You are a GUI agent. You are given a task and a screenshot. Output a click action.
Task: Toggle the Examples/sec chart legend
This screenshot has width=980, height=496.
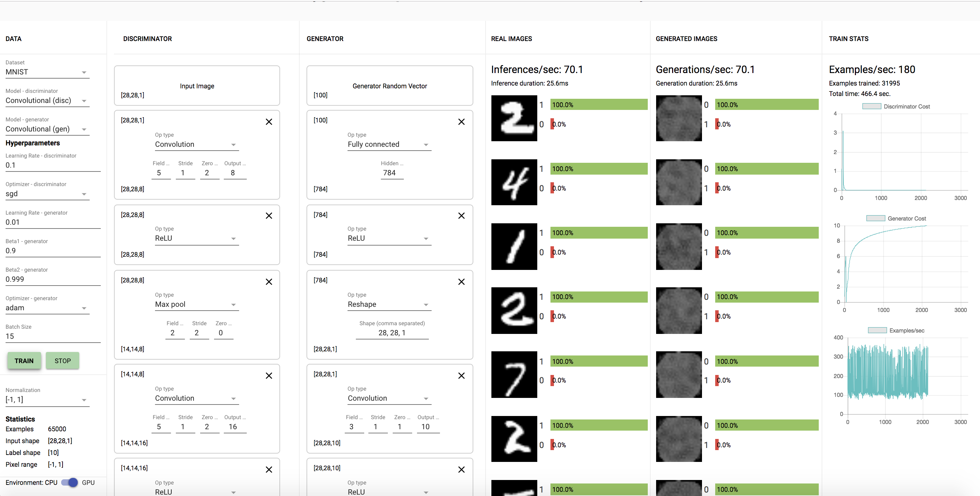(x=896, y=330)
